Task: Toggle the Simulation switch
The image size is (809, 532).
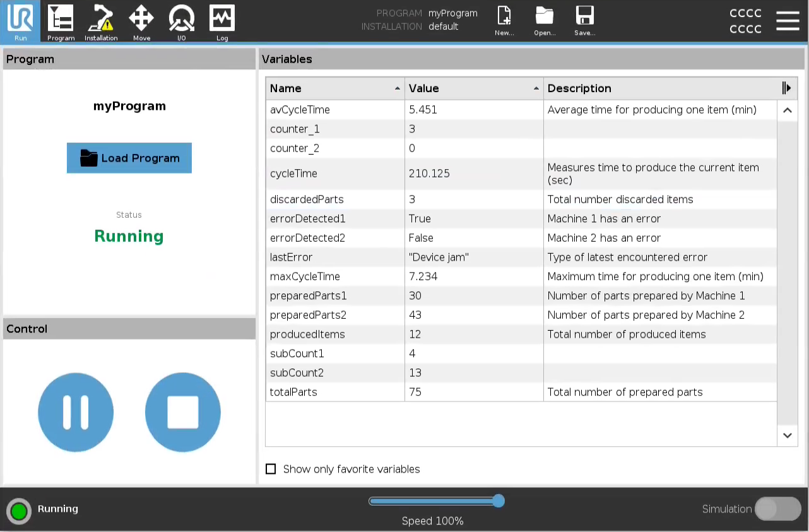Action: click(x=777, y=509)
